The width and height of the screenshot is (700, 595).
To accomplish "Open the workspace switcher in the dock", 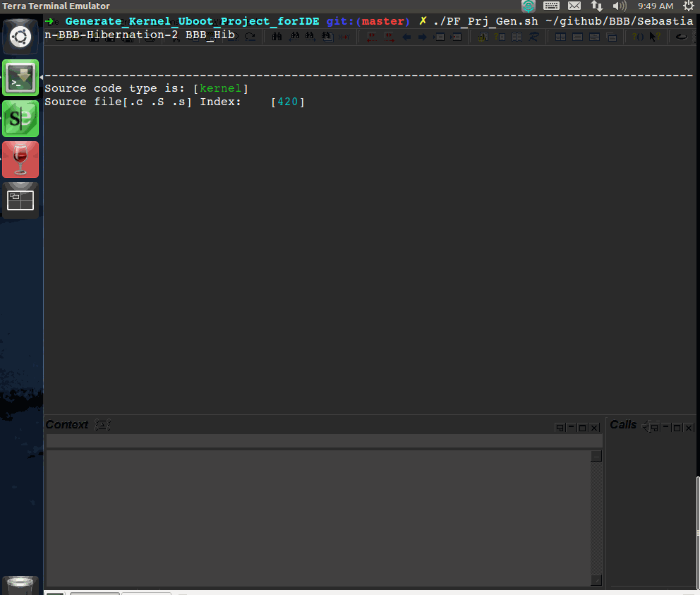I will coord(20,200).
